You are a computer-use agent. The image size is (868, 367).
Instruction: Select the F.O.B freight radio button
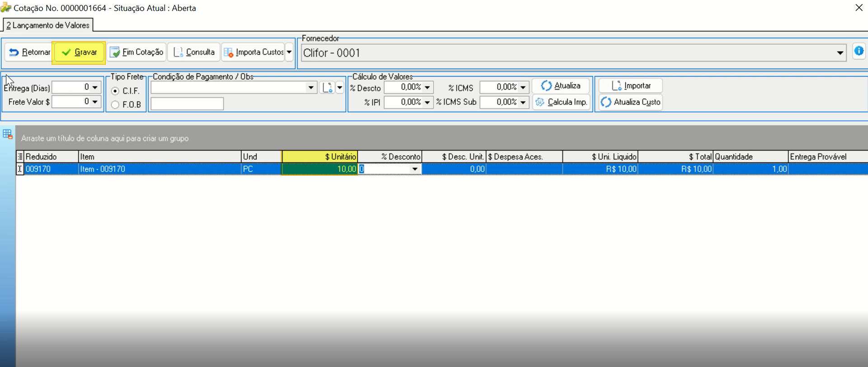[x=115, y=105]
